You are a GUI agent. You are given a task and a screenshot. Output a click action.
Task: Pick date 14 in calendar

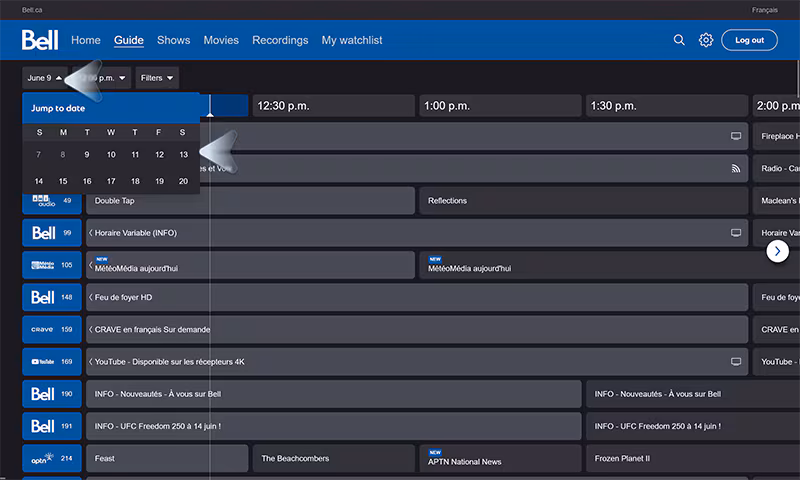[x=39, y=181]
